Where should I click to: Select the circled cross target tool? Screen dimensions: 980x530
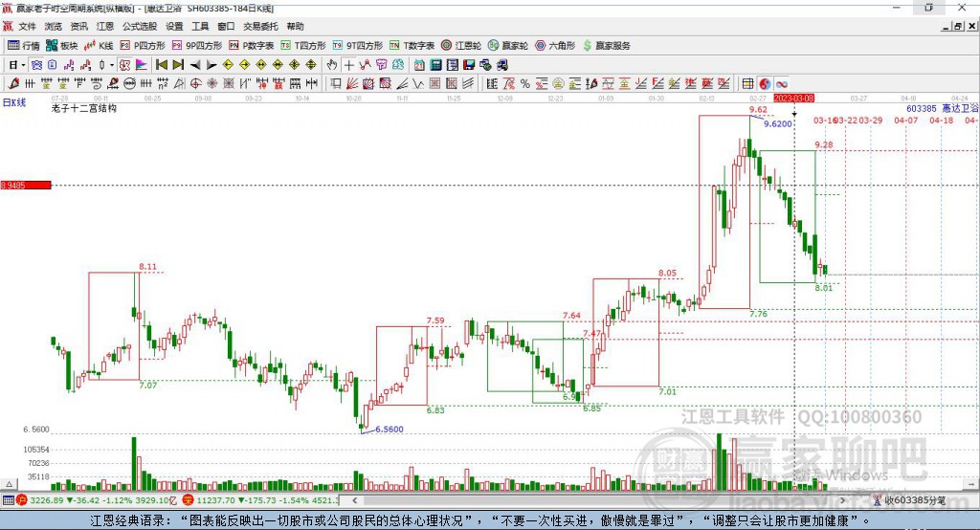(195, 83)
